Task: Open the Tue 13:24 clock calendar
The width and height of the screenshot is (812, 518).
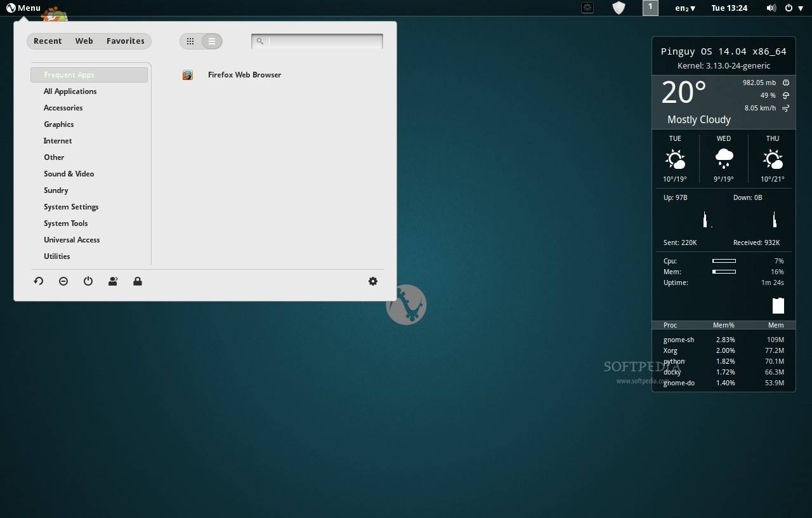Action: [x=729, y=8]
